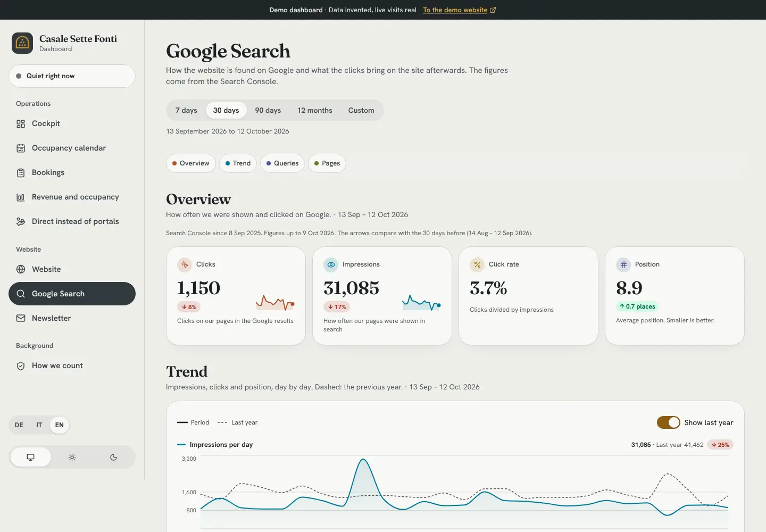
Task: Switch language to IT
Action: coord(39,425)
